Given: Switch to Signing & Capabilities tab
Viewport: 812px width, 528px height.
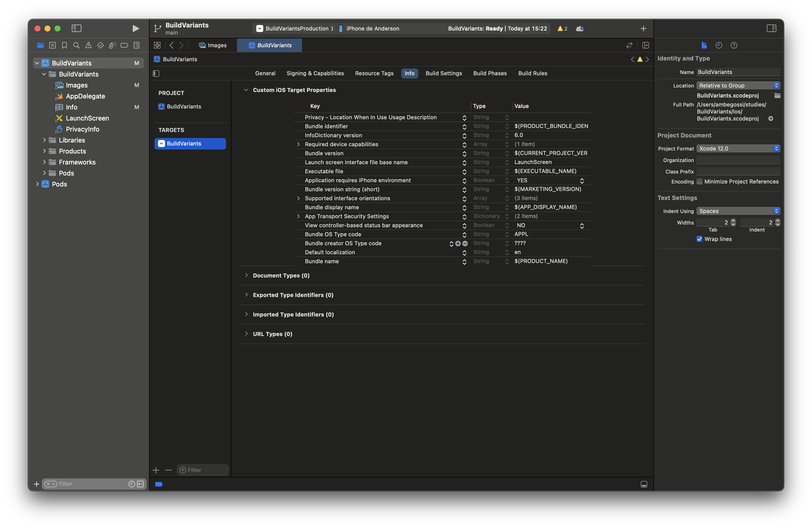Looking at the screenshot, I should click(315, 73).
